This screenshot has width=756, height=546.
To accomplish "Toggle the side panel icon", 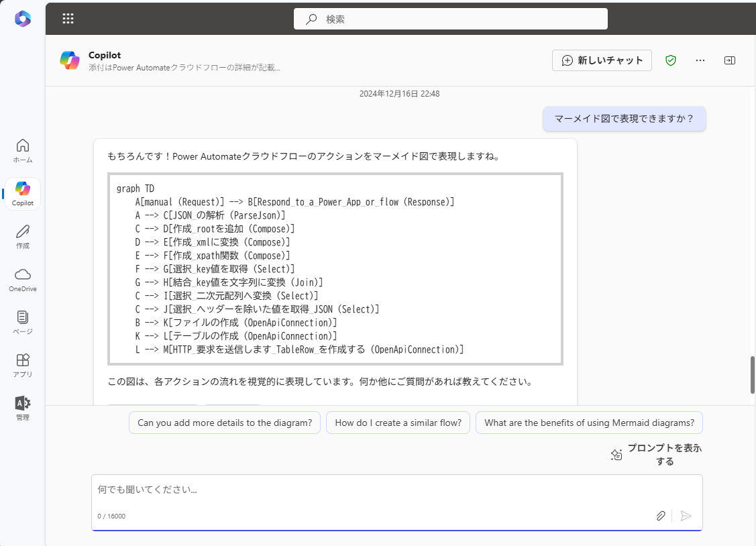I will (x=729, y=60).
